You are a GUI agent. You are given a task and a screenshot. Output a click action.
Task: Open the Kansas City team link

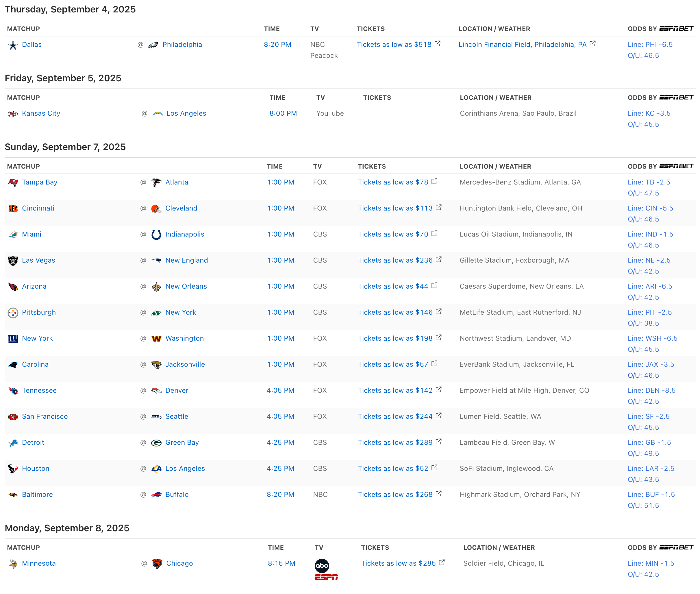pyautogui.click(x=41, y=113)
